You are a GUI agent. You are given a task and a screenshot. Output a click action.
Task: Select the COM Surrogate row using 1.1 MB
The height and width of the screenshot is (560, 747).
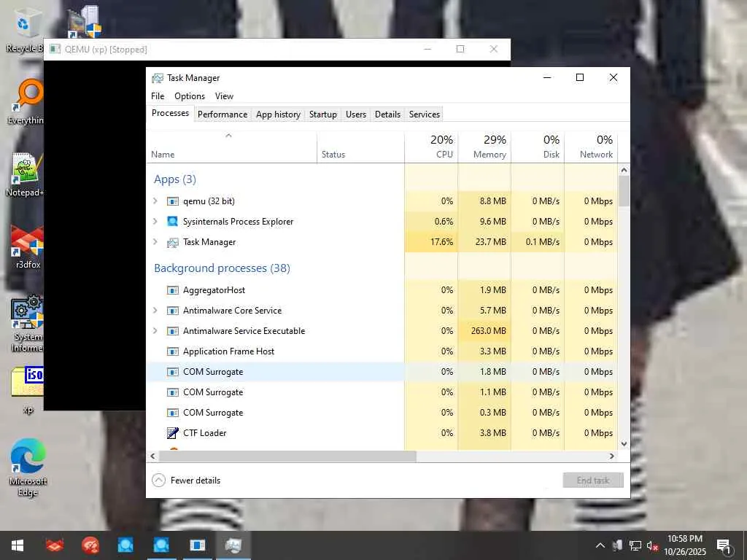382,392
